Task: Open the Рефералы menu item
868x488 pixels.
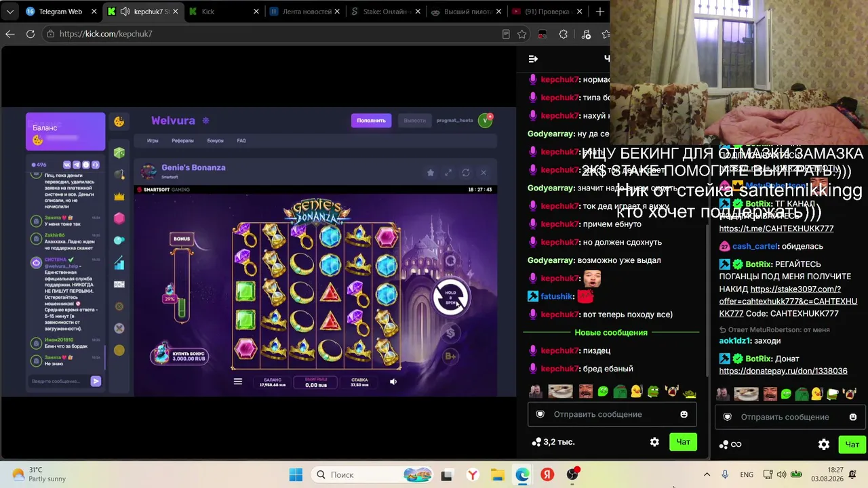Action: [182, 141]
